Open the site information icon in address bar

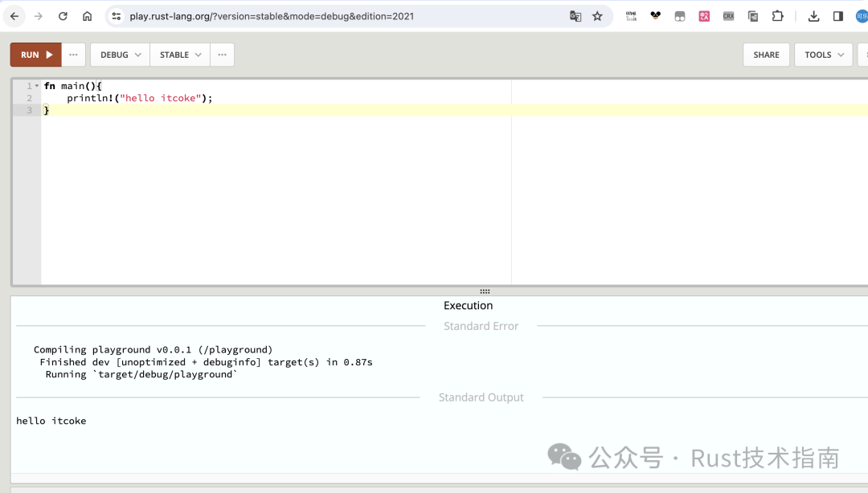[x=117, y=16]
